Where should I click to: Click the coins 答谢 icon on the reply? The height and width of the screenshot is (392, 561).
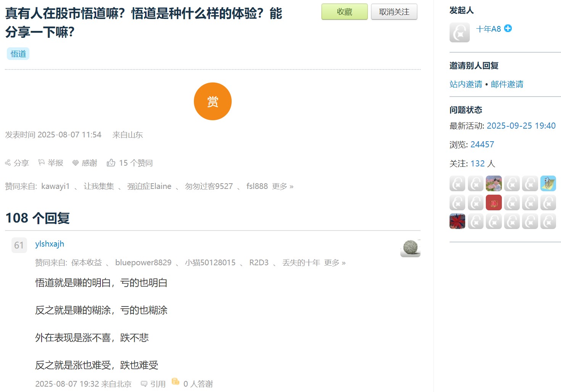tap(176, 381)
